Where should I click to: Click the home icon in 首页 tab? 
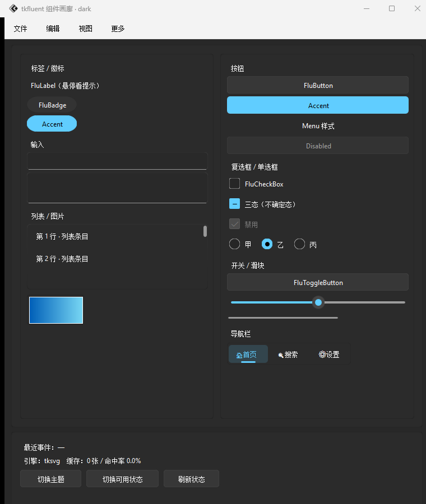click(239, 355)
